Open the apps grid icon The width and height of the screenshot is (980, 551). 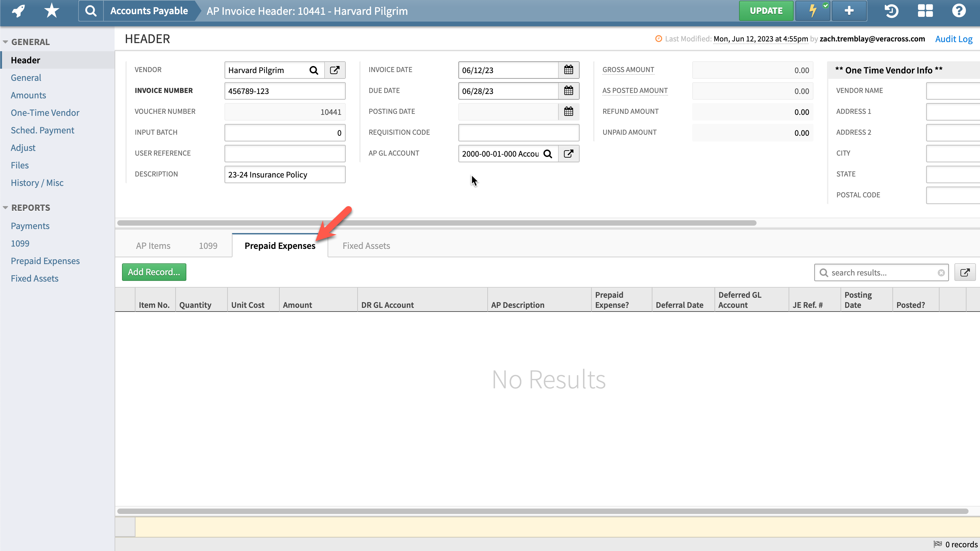pos(925,11)
